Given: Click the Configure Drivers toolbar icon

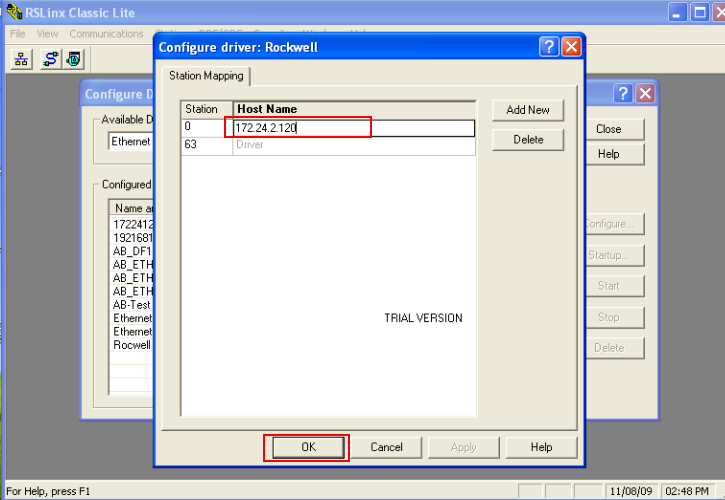Looking at the screenshot, I should tap(51, 59).
